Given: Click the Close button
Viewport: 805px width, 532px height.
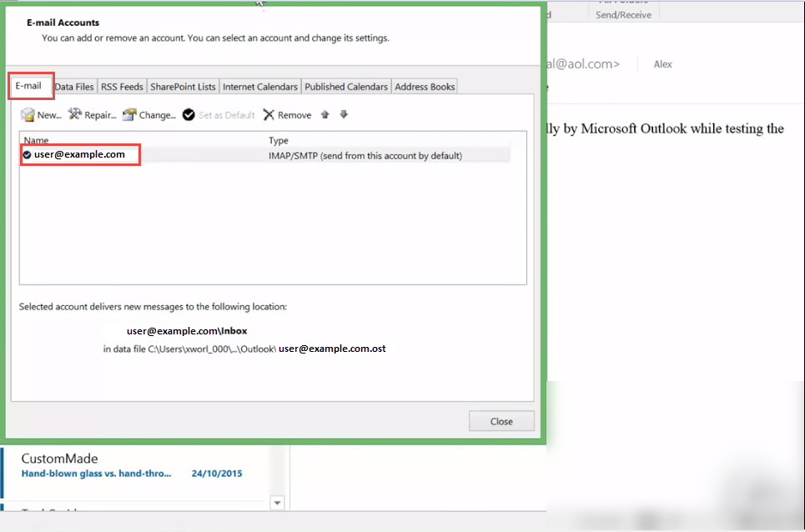Looking at the screenshot, I should pyautogui.click(x=501, y=420).
